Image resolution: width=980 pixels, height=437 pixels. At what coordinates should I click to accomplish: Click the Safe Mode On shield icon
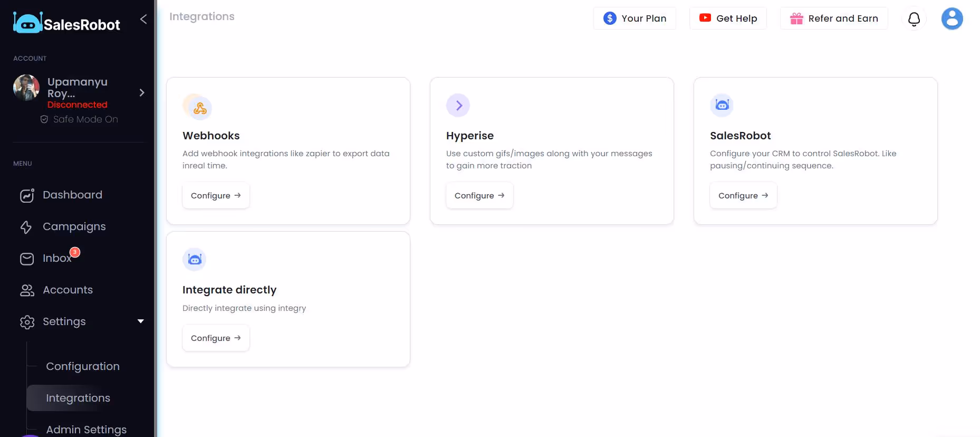[44, 119]
